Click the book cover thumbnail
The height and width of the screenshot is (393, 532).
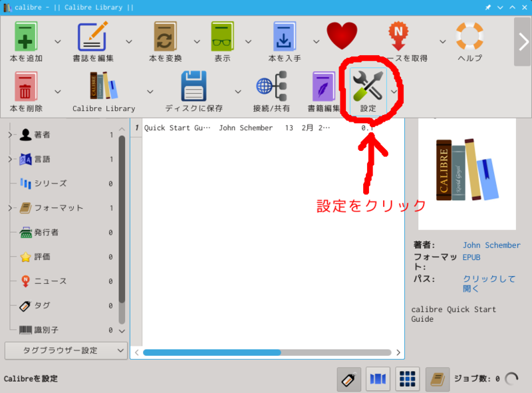pyautogui.click(x=467, y=174)
